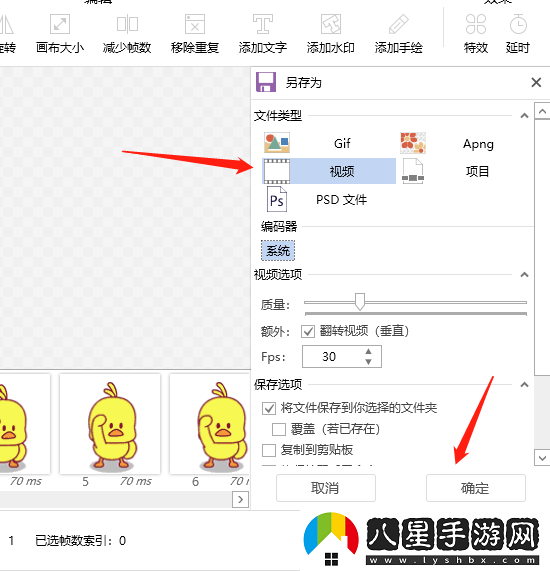Toggle 将文件保存到你选择的文件夹 checkbox
Image resolution: width=550 pixels, height=571 pixels.
tap(269, 408)
